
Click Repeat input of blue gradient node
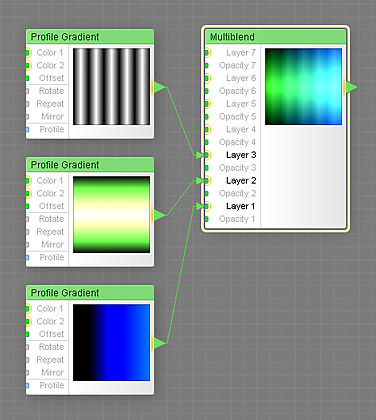pyautogui.click(x=28, y=360)
